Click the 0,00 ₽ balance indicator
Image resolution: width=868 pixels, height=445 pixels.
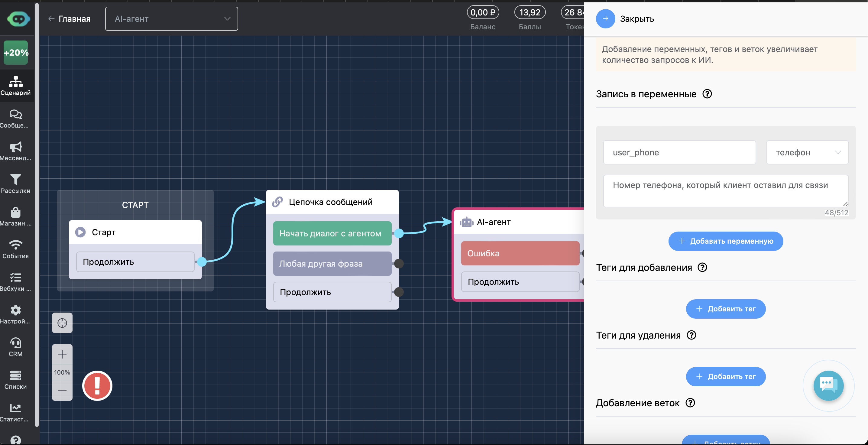point(483,12)
